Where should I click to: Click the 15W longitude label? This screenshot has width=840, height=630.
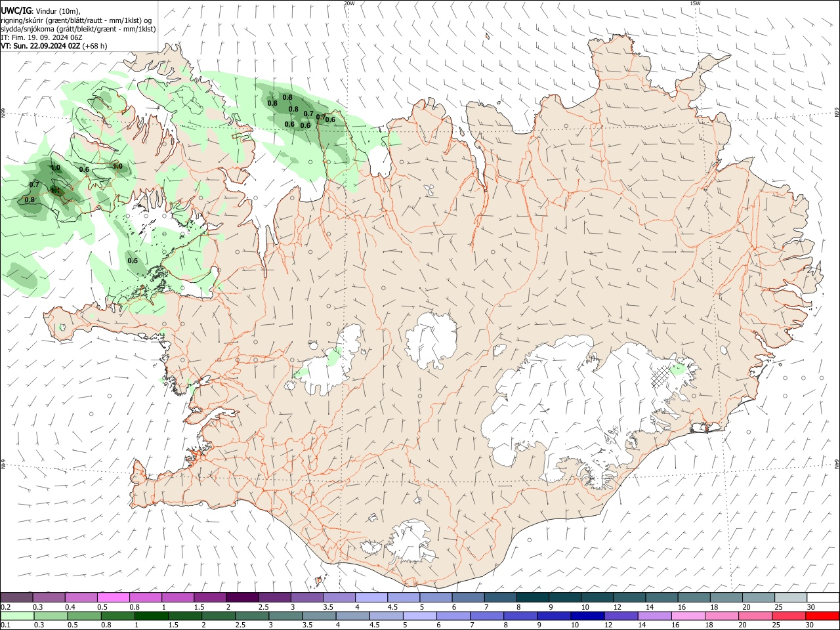695,3
